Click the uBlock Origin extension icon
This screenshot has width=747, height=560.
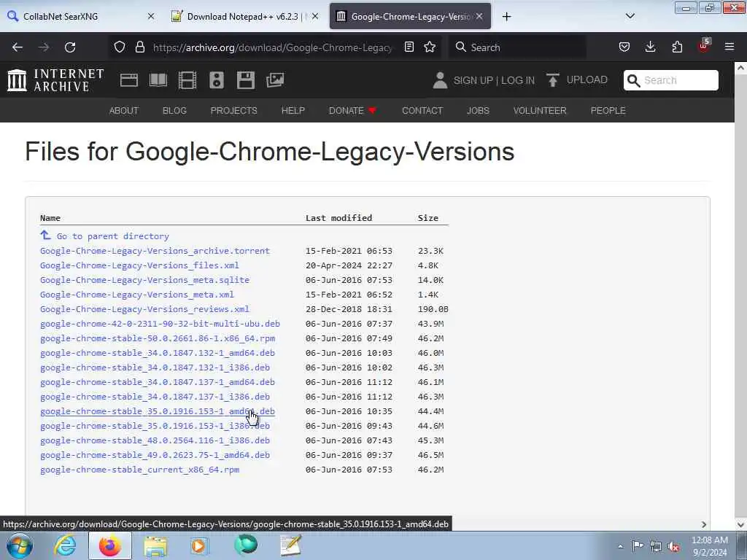pos(704,46)
